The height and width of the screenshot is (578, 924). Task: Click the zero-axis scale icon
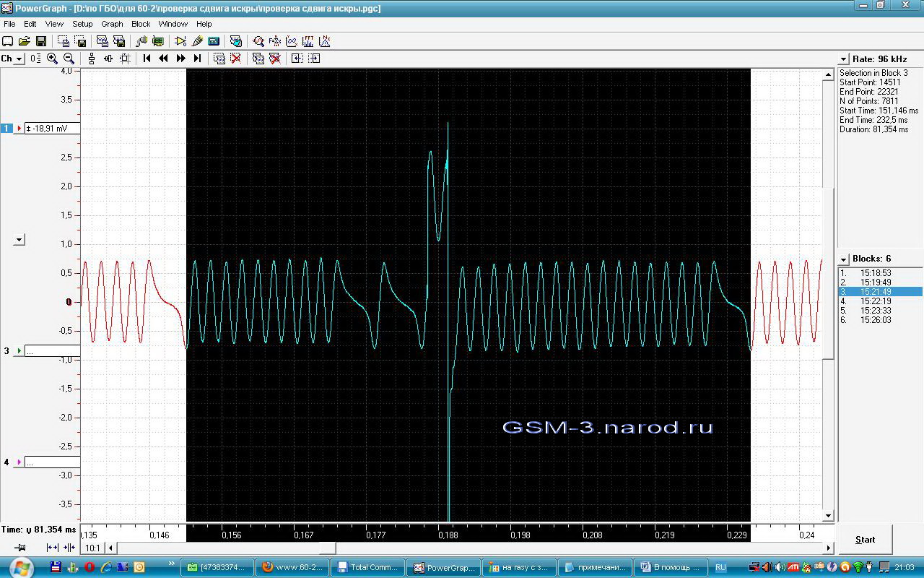tap(35, 59)
